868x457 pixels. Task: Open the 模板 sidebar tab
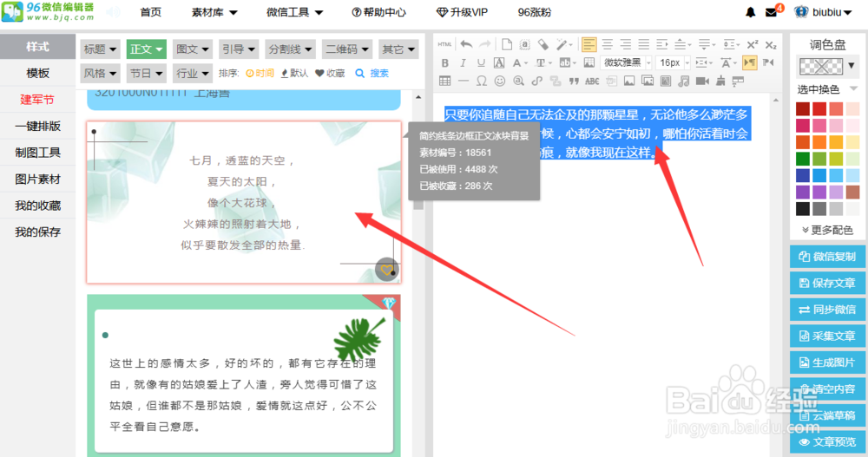pos(37,73)
